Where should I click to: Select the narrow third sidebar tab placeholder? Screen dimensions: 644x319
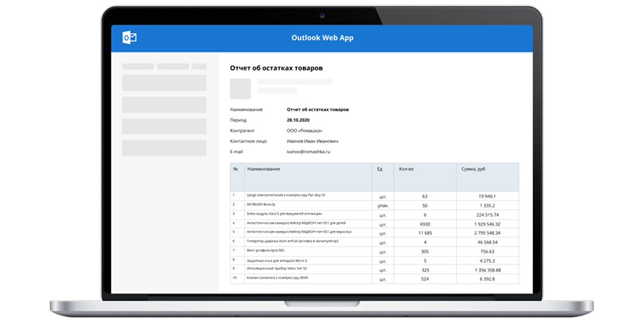(199, 66)
